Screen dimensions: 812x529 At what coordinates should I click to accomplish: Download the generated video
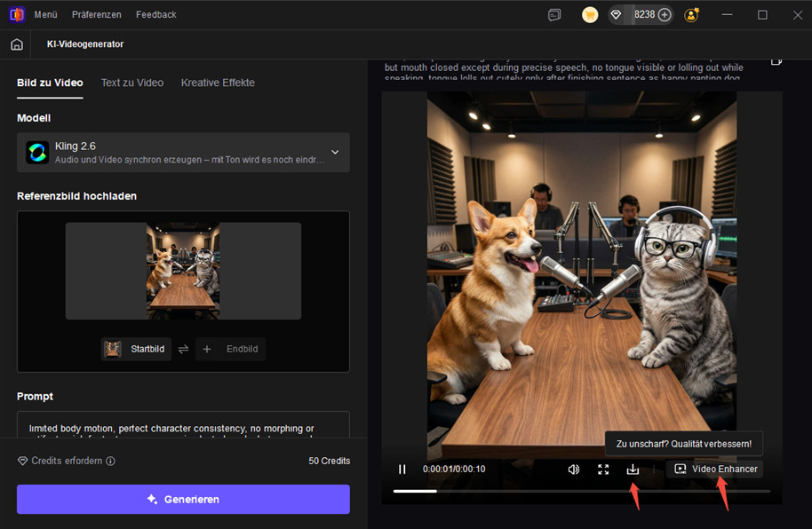click(633, 469)
